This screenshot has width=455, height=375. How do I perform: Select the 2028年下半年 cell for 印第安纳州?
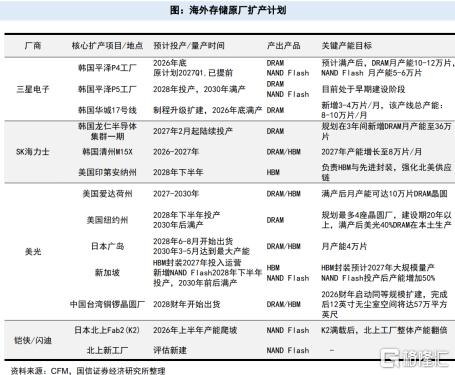[x=178, y=172]
